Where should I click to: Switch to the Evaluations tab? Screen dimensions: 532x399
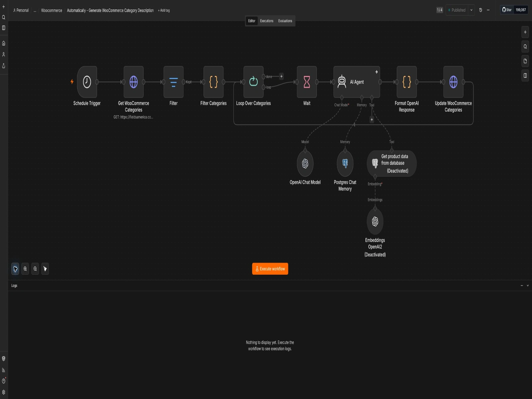[285, 21]
